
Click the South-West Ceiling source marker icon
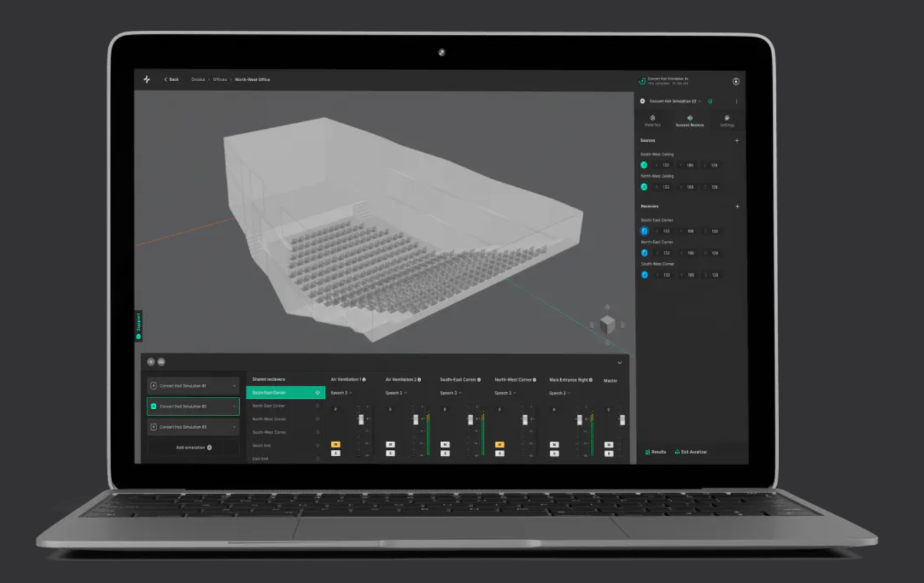644,165
